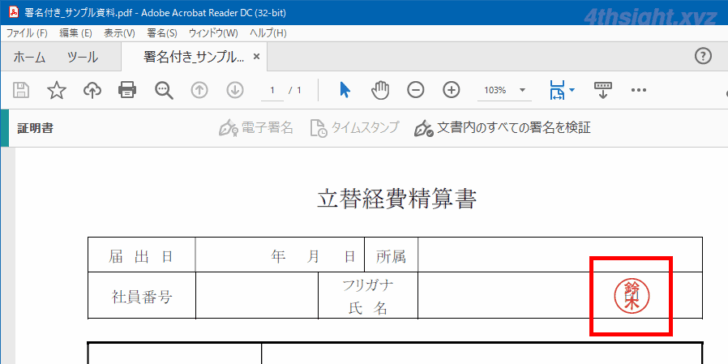Click the Print icon
The image size is (728, 364).
[x=127, y=90]
